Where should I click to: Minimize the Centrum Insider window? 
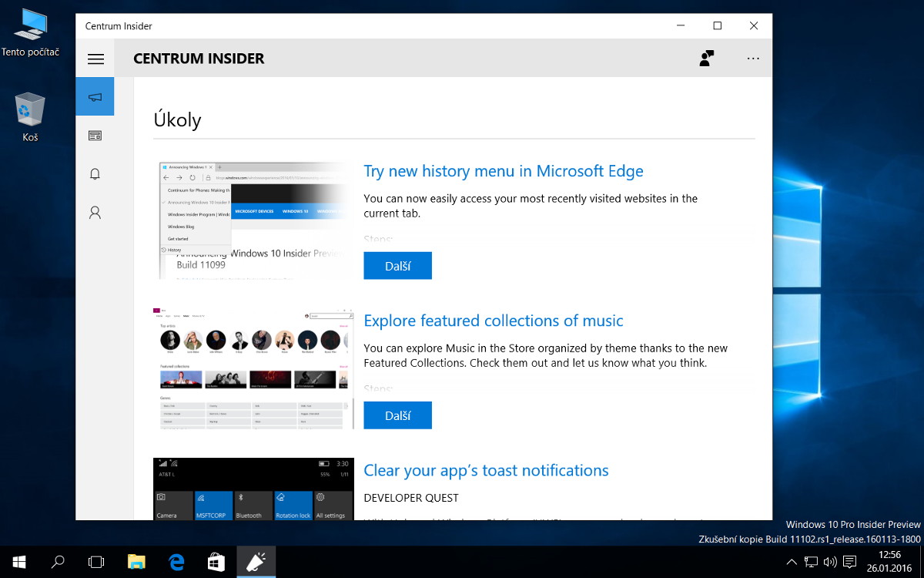click(x=681, y=25)
